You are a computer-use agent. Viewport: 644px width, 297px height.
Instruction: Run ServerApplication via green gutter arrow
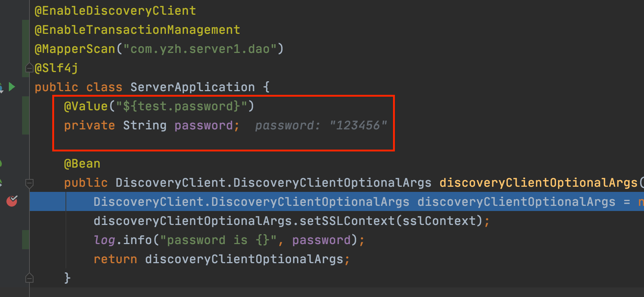12,87
